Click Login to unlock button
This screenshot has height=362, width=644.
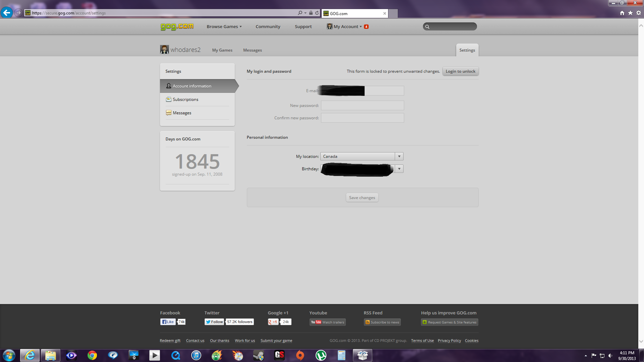click(461, 71)
